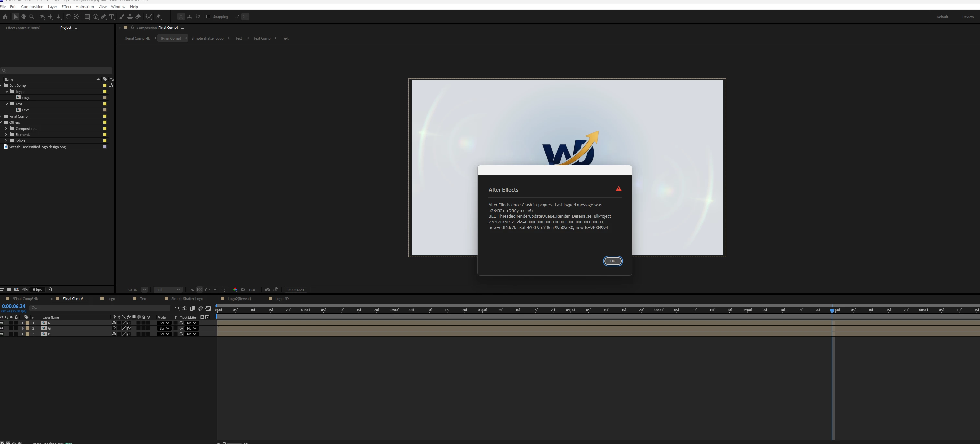Image resolution: width=980 pixels, height=444 pixels.
Task: Open blending mode dropdown for layer G
Action: pos(164,328)
